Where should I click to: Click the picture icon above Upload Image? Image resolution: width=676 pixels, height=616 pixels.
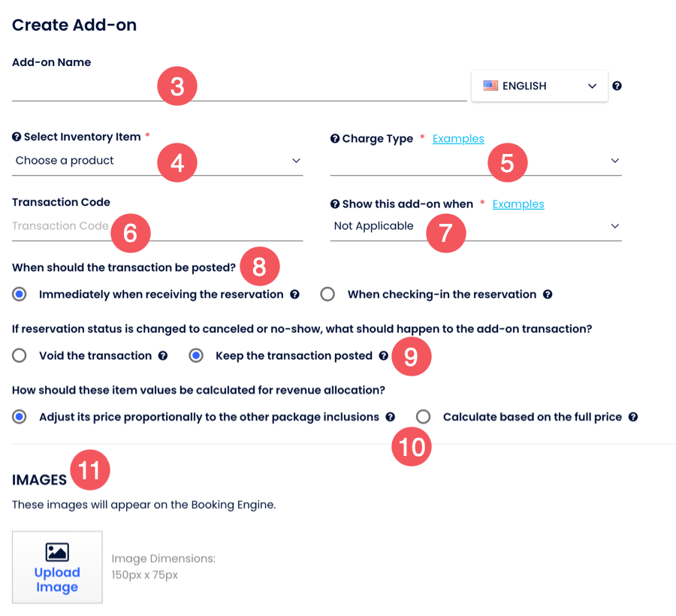[x=57, y=552]
